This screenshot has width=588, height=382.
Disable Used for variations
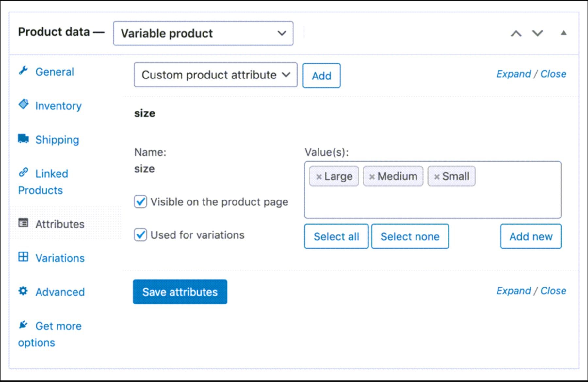[x=140, y=235]
